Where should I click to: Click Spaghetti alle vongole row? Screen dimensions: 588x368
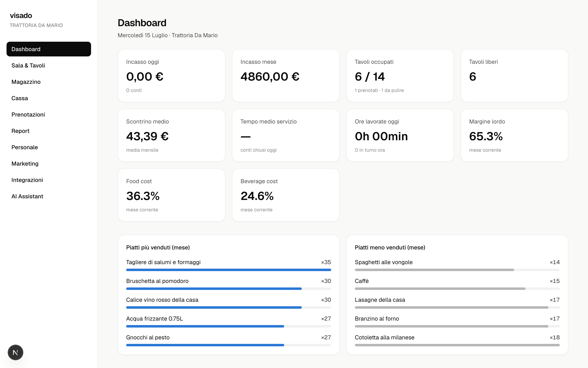click(x=457, y=265)
